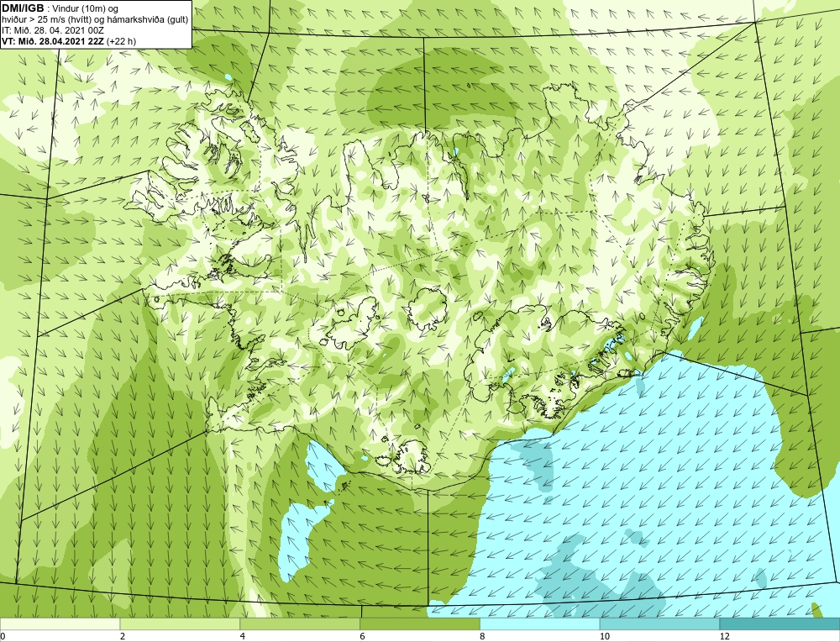Click the legend label '8'
This screenshot has width=840, height=642.
(x=483, y=636)
